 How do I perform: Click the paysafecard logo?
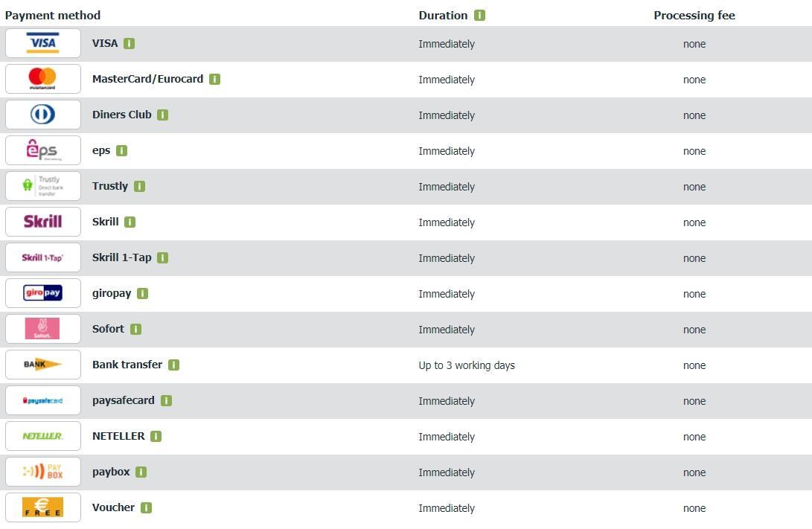point(42,400)
